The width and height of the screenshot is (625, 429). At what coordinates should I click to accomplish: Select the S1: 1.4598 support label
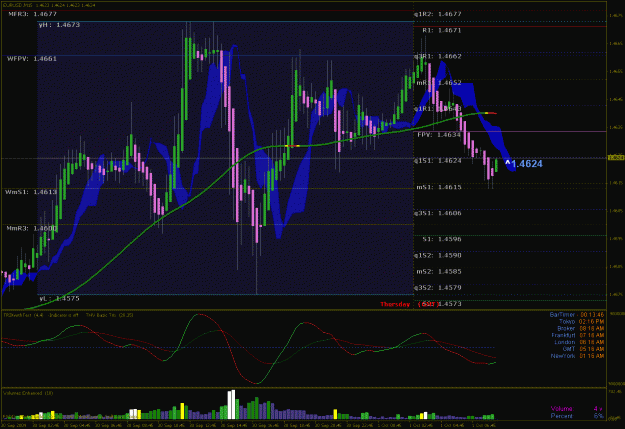[442, 239]
